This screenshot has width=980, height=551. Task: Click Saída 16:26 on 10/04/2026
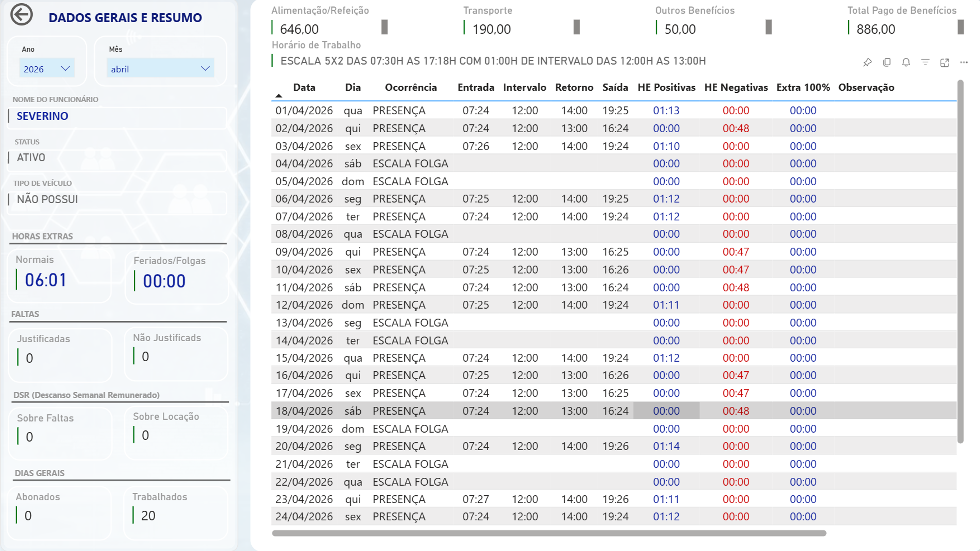point(615,270)
